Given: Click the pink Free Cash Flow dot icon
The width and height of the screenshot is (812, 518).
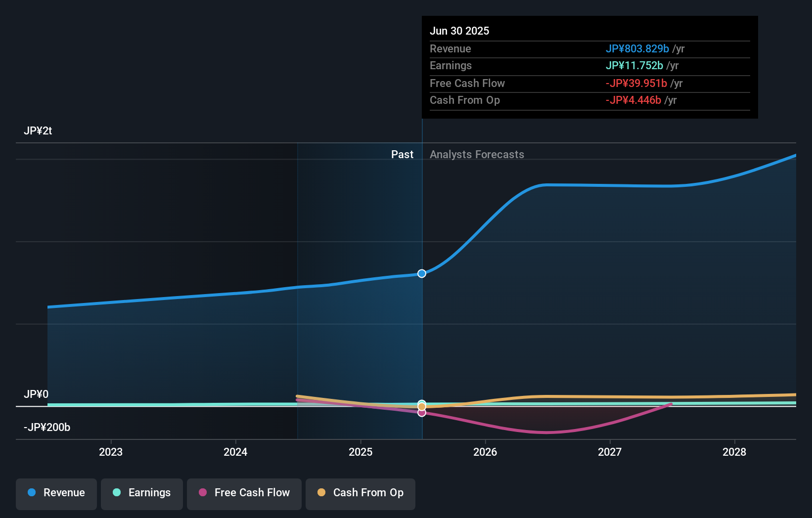Looking at the screenshot, I should pos(202,493).
